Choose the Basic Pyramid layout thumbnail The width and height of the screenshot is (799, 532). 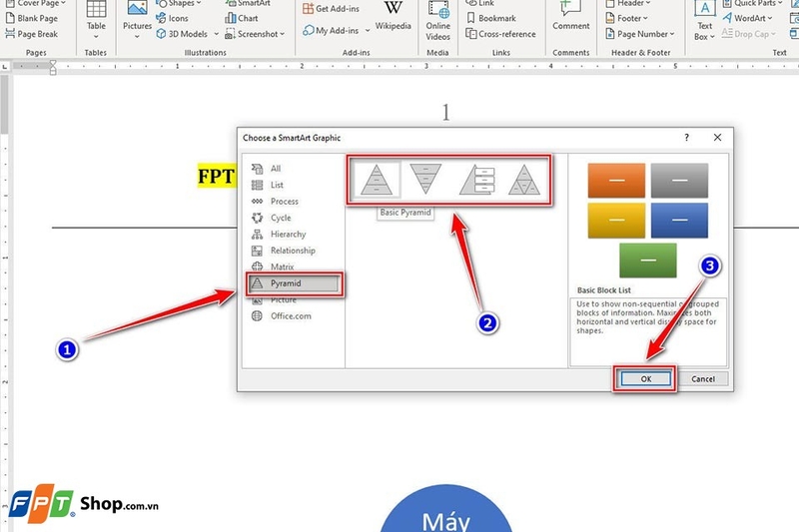(x=377, y=180)
